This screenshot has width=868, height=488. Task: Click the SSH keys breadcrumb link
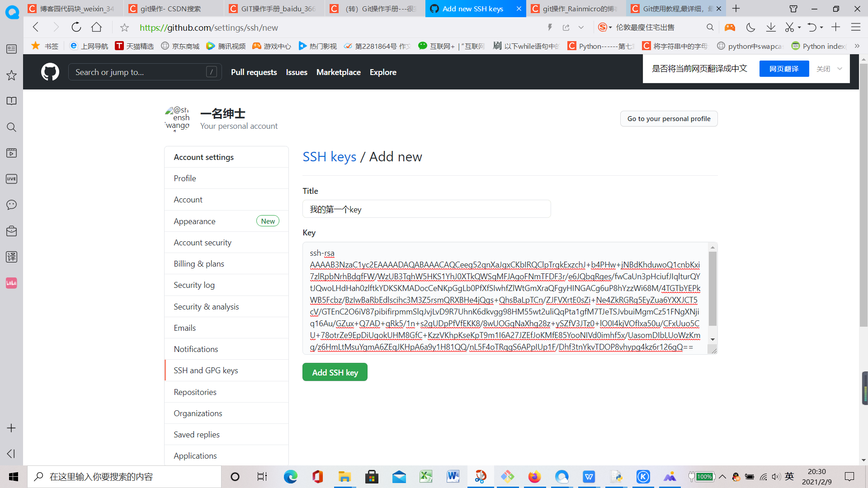[329, 157]
